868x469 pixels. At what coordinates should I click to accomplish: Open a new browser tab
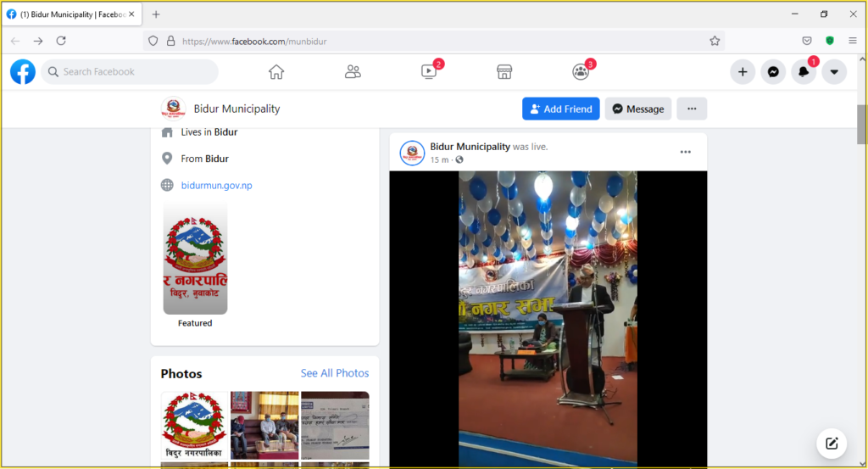click(x=156, y=14)
